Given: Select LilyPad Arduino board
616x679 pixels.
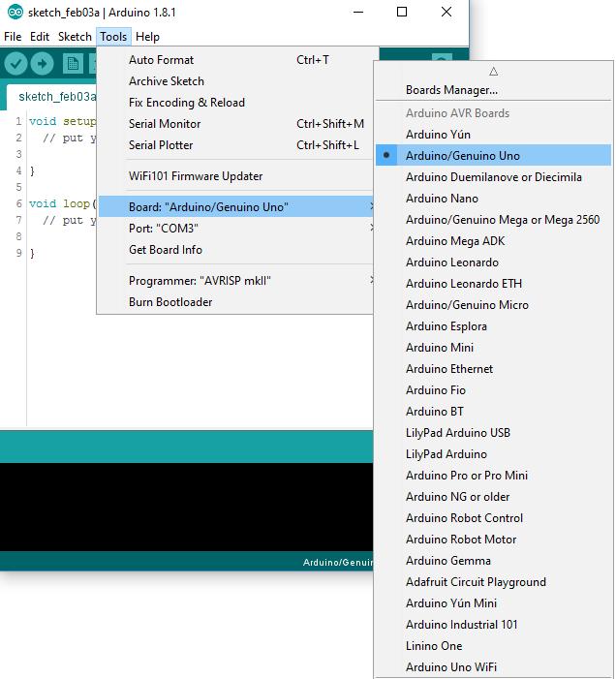Looking at the screenshot, I should point(493,454).
